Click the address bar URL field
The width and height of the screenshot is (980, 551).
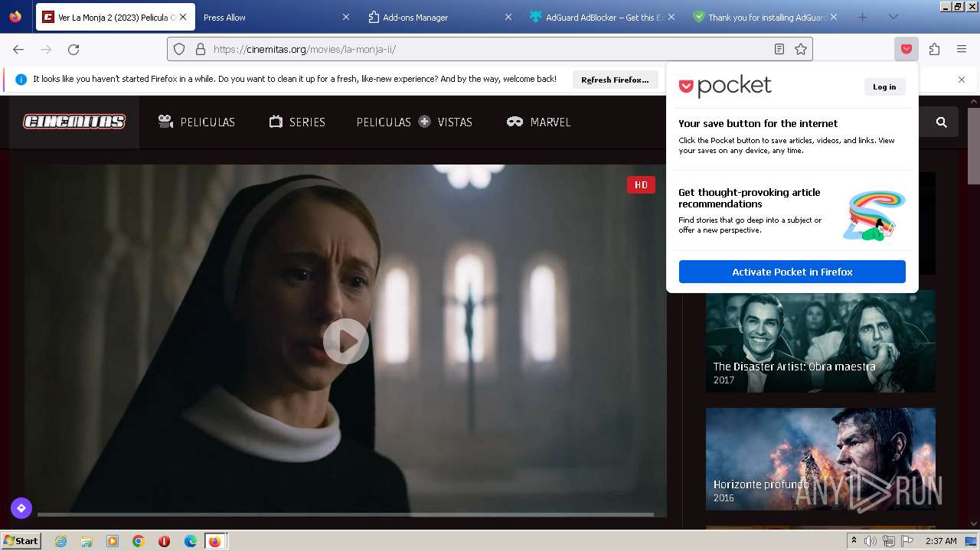click(x=490, y=49)
